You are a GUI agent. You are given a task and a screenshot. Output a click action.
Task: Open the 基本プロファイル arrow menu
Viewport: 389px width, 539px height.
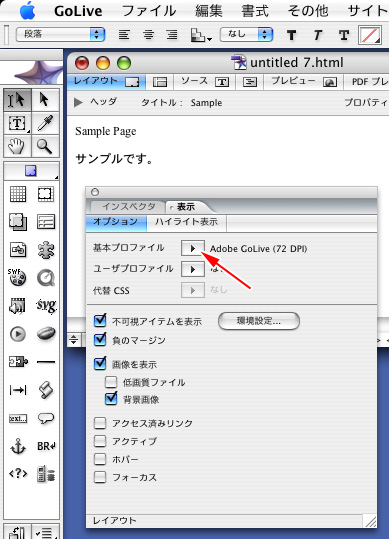193,248
